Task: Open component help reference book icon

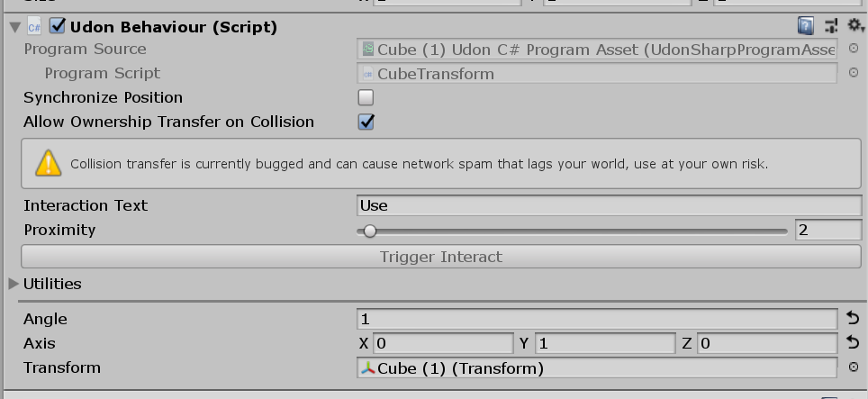Action: pyautogui.click(x=806, y=27)
